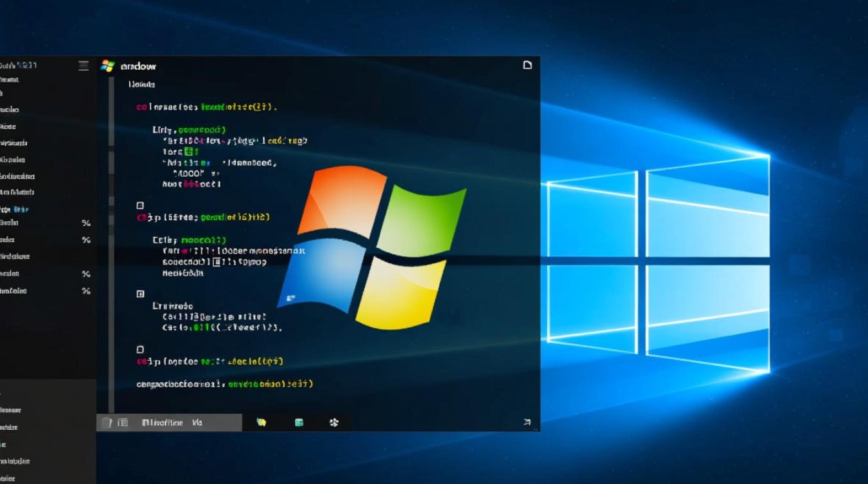Click the page icon at bottom bar's left end

(x=107, y=423)
